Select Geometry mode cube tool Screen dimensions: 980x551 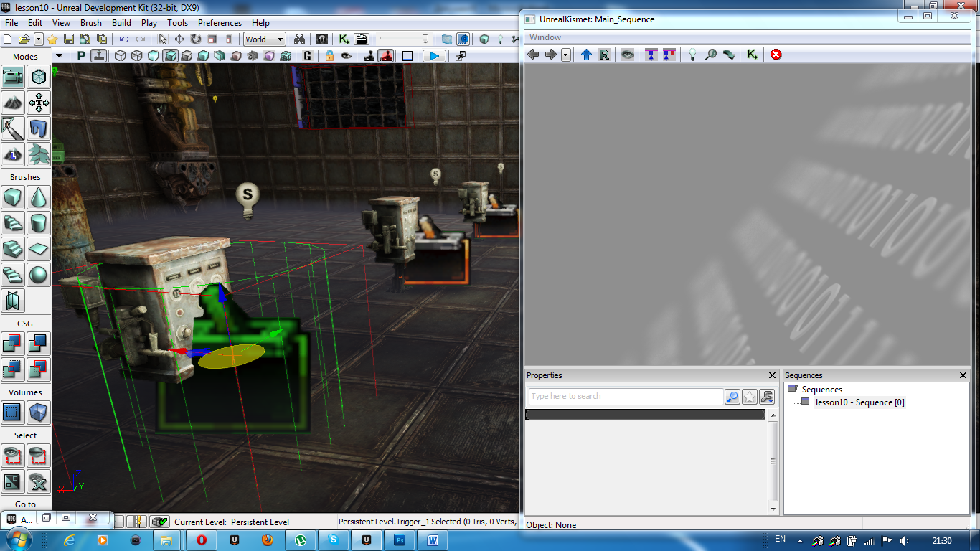tap(39, 77)
